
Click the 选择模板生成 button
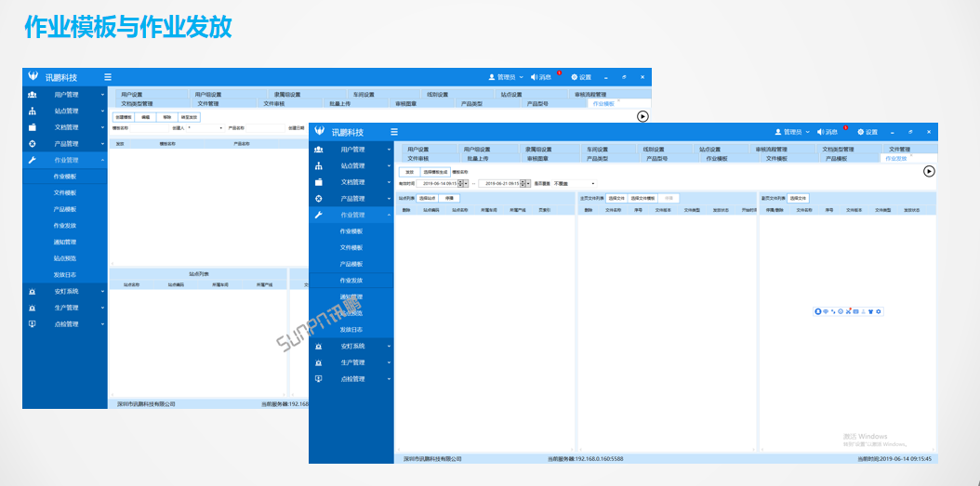coord(435,172)
